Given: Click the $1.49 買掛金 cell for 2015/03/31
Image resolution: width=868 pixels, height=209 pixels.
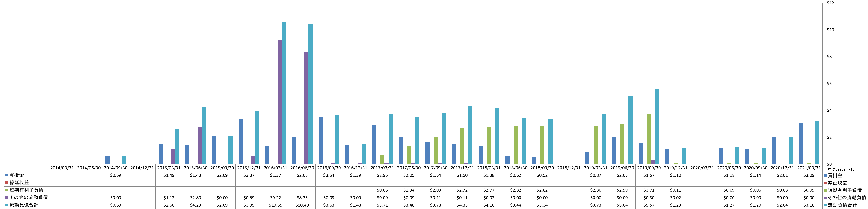Looking at the screenshot, I should click(x=169, y=175).
